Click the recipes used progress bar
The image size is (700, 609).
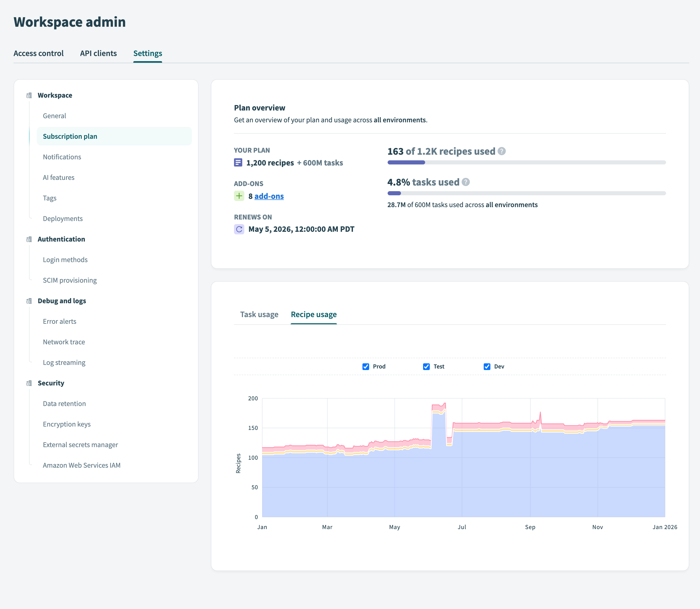(x=526, y=162)
